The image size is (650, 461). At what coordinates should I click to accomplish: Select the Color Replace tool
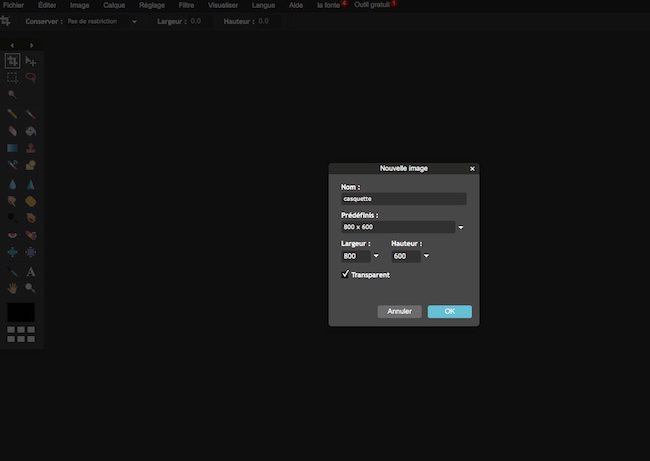coord(12,165)
